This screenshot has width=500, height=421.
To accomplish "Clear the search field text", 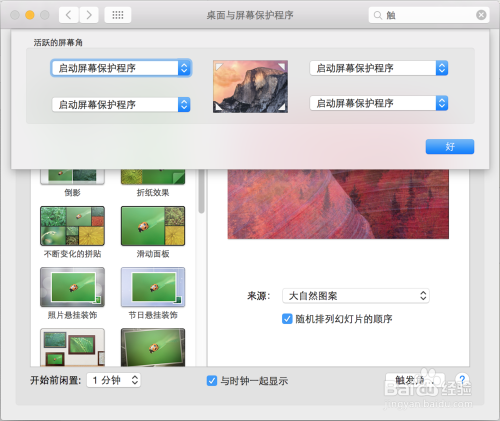I will click(x=481, y=15).
